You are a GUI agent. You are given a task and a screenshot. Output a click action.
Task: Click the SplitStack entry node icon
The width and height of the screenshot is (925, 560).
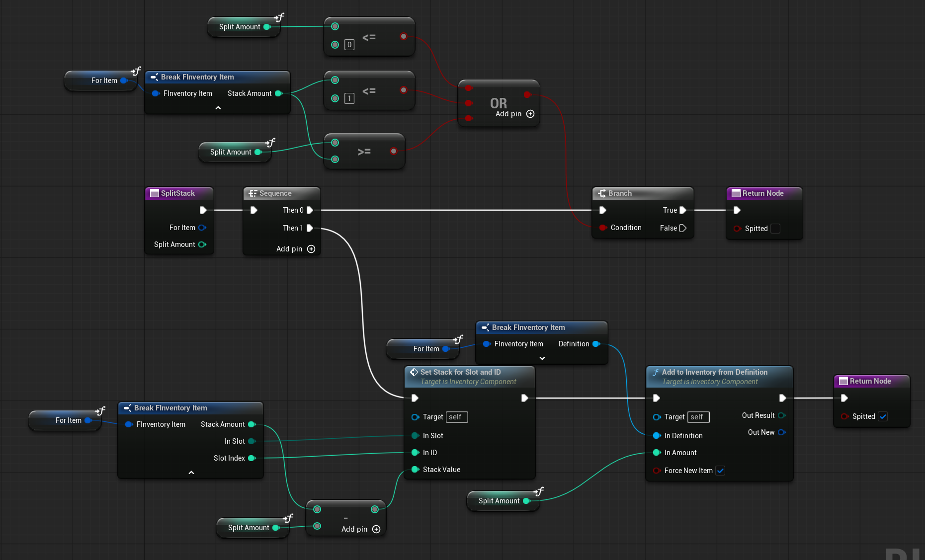(x=154, y=193)
